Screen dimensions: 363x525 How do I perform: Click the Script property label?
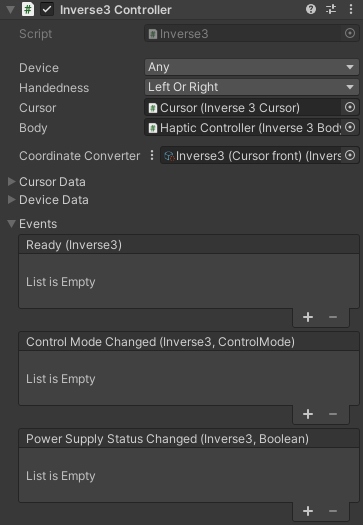[x=35, y=34]
